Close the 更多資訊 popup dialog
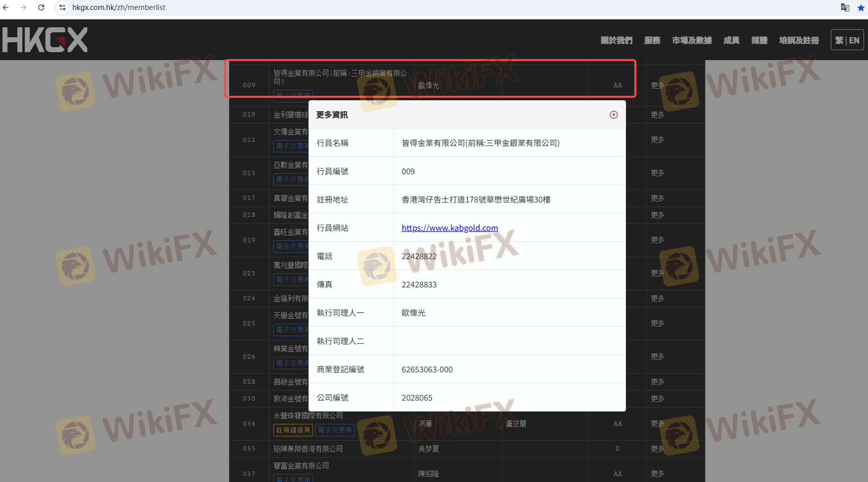The image size is (868, 482). (614, 115)
